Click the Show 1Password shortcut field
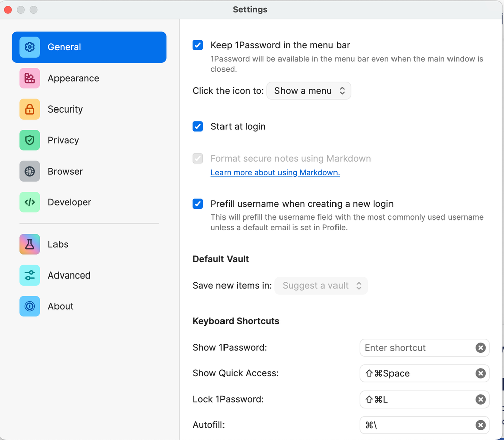504x440 pixels. coord(416,348)
